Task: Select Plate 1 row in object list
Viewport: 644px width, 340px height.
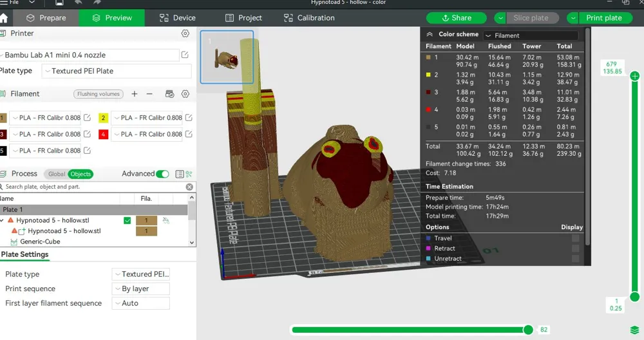Action: click(x=93, y=210)
